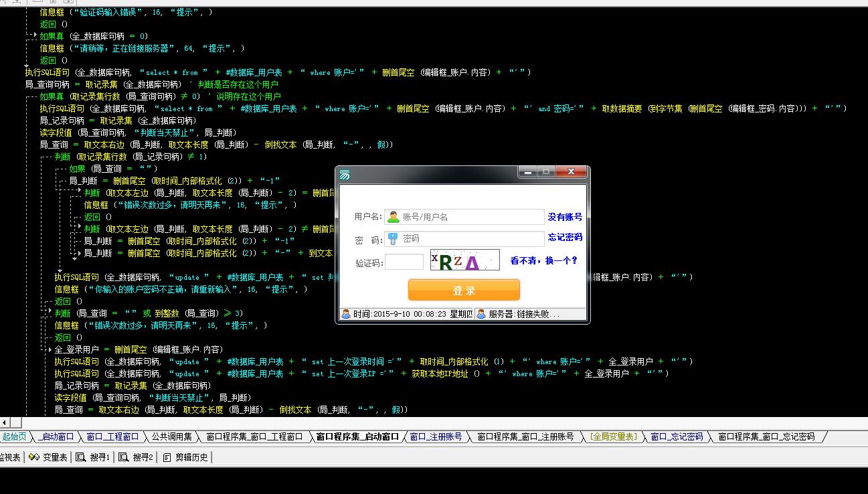Click the user icon beside 服务器 status
This screenshot has width=868, height=494.
coord(481,314)
